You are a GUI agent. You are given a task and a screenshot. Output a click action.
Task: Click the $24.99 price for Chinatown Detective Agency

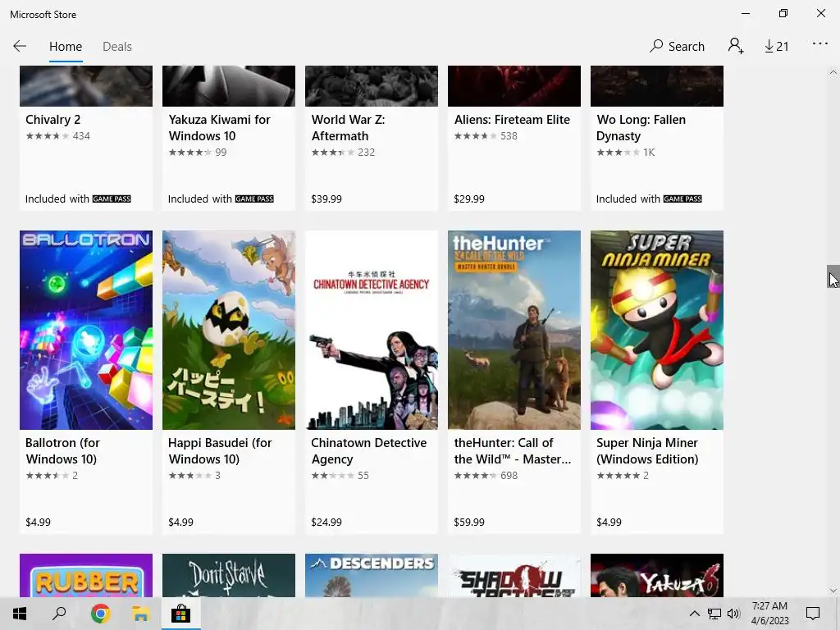coord(326,522)
